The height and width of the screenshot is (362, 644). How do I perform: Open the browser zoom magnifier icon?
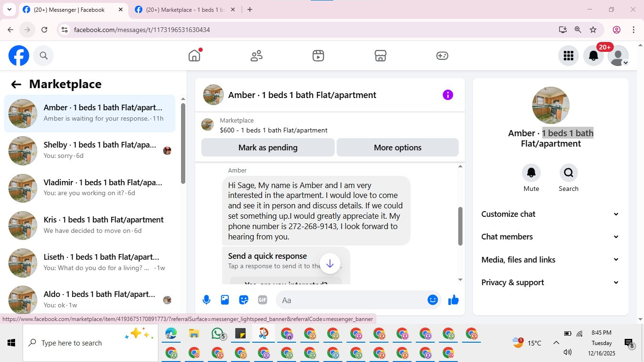[x=578, y=30]
